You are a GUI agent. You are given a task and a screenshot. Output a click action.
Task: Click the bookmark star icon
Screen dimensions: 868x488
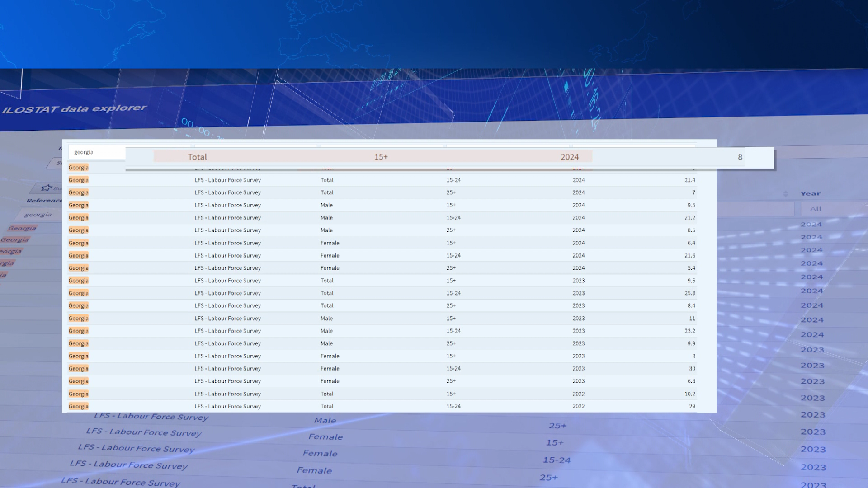pyautogui.click(x=46, y=188)
